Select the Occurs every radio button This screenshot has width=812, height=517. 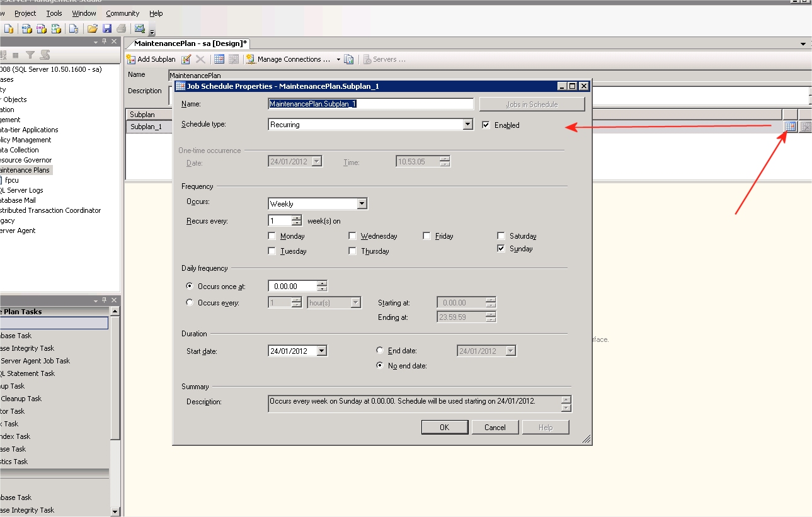click(x=190, y=302)
